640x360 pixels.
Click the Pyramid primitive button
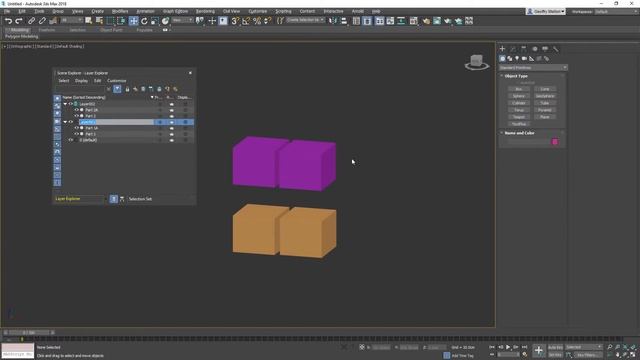(544, 110)
